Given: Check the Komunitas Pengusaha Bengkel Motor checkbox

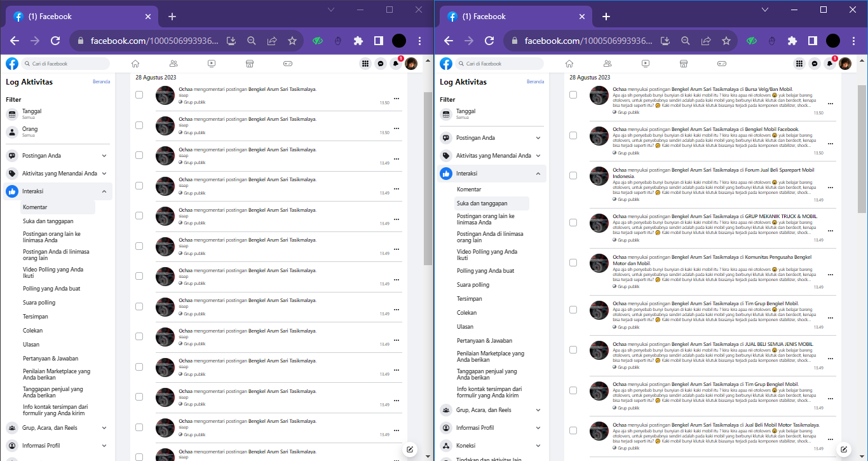Looking at the screenshot, I should click(573, 263).
